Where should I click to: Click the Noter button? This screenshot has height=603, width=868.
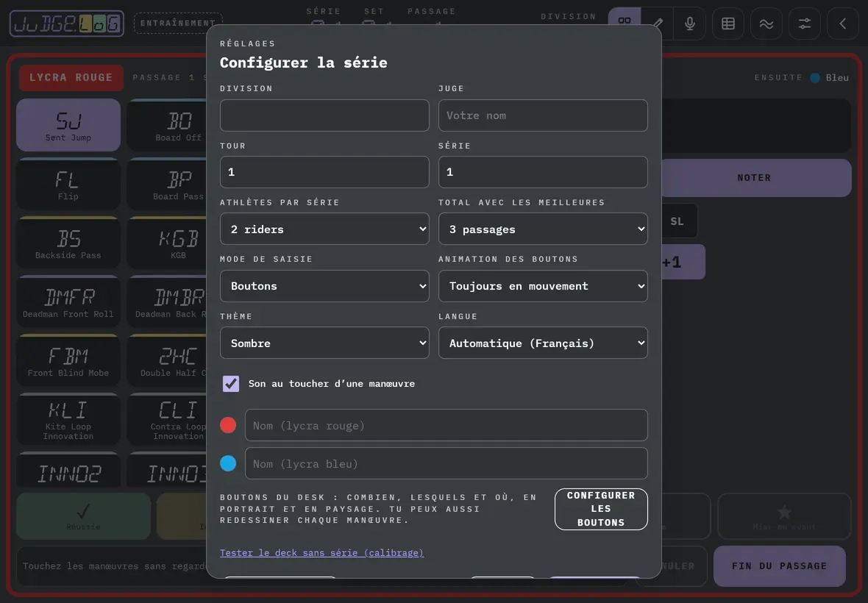[x=755, y=177]
